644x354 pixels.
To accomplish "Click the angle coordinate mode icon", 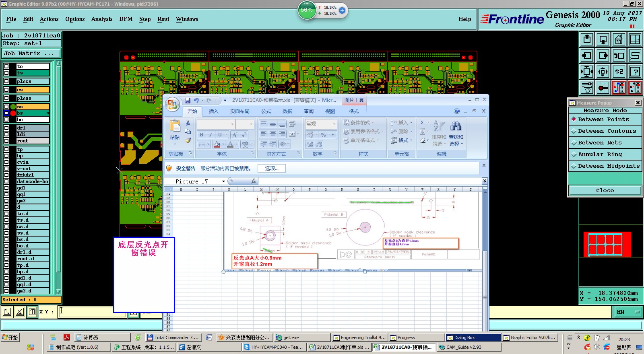I will (20, 312).
